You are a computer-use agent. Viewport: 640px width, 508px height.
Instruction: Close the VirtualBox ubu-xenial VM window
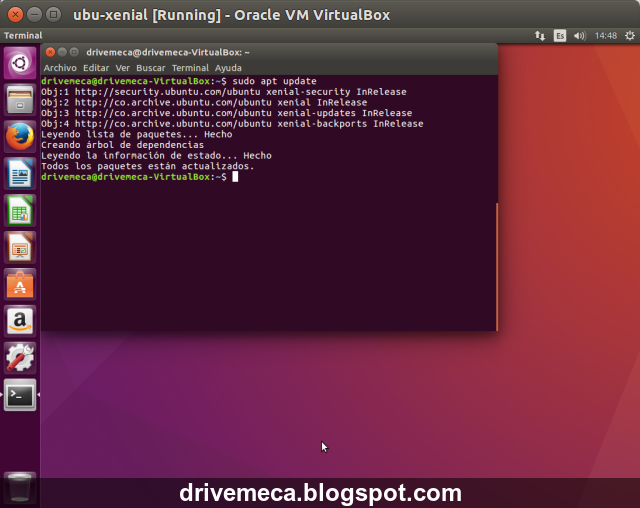coord(15,15)
